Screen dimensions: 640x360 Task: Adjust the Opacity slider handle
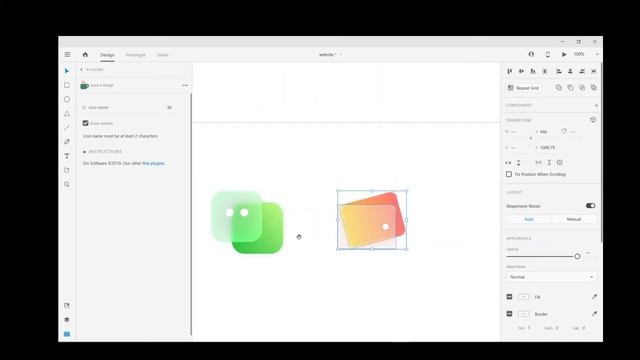[577, 256]
